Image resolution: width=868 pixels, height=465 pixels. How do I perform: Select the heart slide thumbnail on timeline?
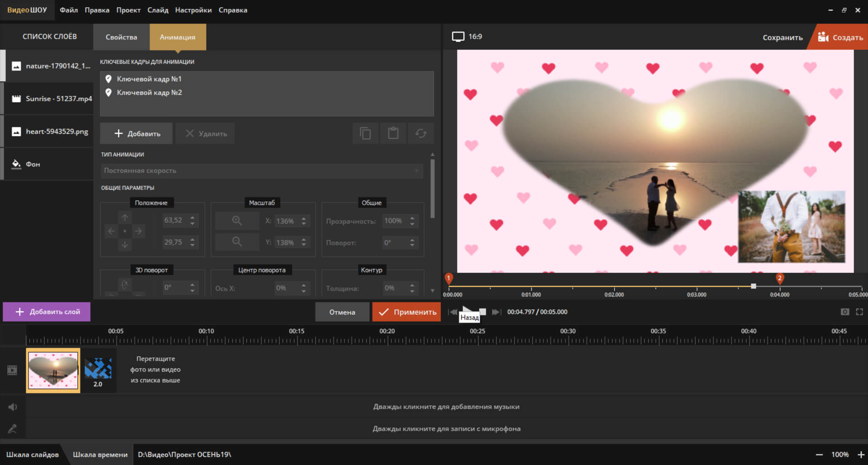[53, 371]
